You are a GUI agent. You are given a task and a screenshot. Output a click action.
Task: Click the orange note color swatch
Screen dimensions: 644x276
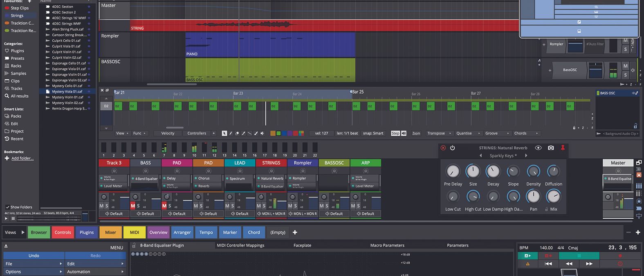pos(273,133)
